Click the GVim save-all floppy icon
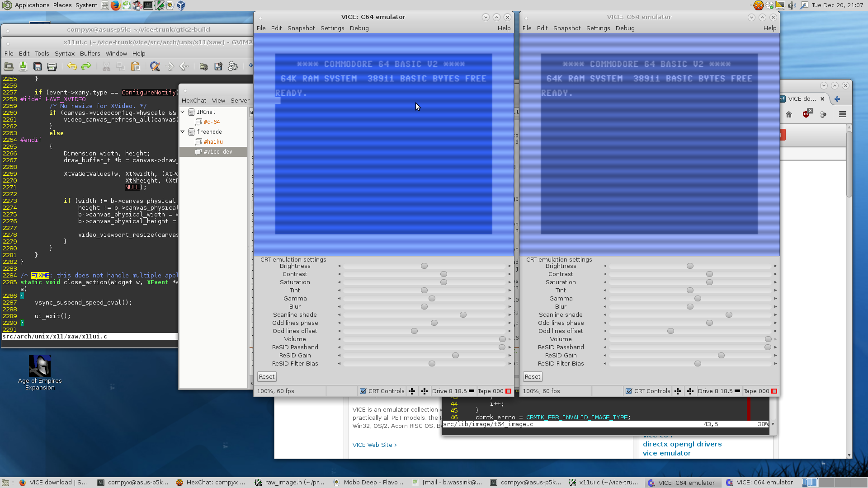Viewport: 868px width, 488px height. coord(38,67)
